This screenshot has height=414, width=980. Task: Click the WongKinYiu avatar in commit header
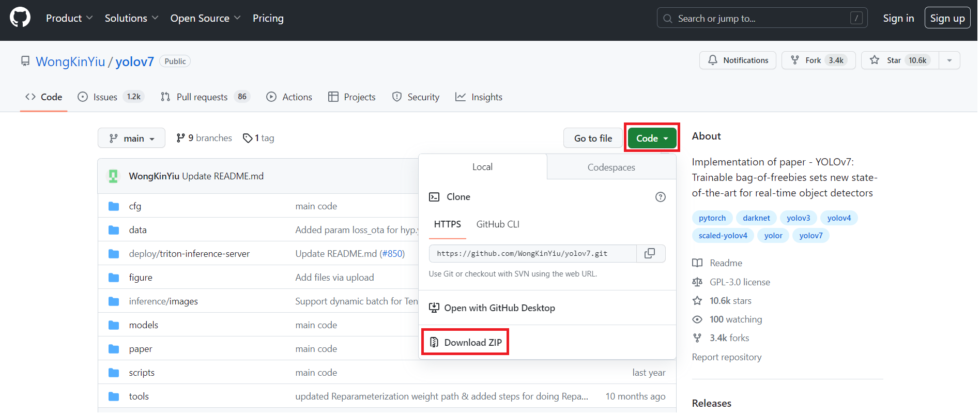coord(113,176)
